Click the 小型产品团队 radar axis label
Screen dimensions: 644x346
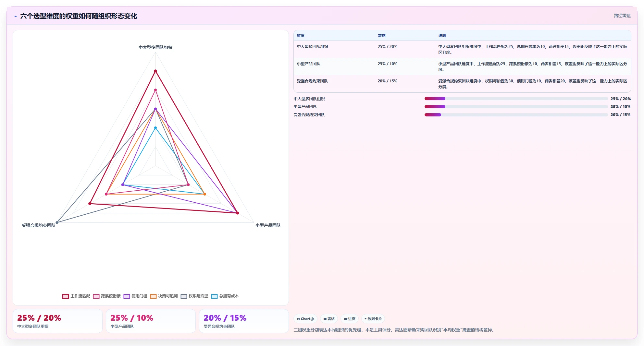point(268,225)
